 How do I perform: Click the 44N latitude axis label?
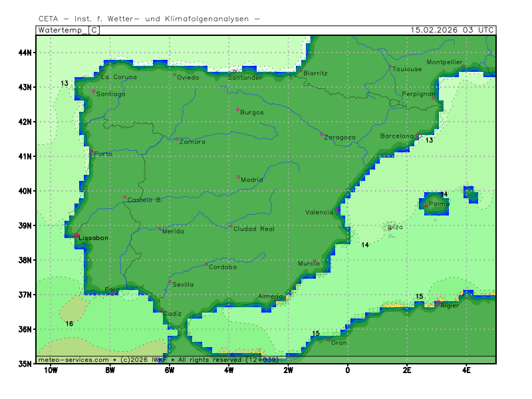tap(27, 53)
